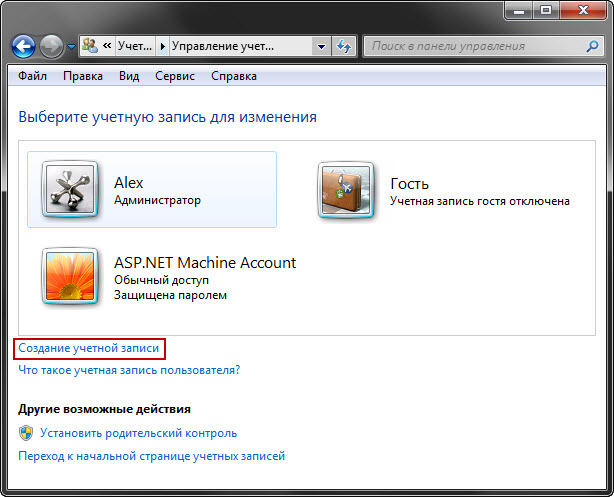
Task: Select the Учет... breadcrumb segment
Action: point(135,46)
